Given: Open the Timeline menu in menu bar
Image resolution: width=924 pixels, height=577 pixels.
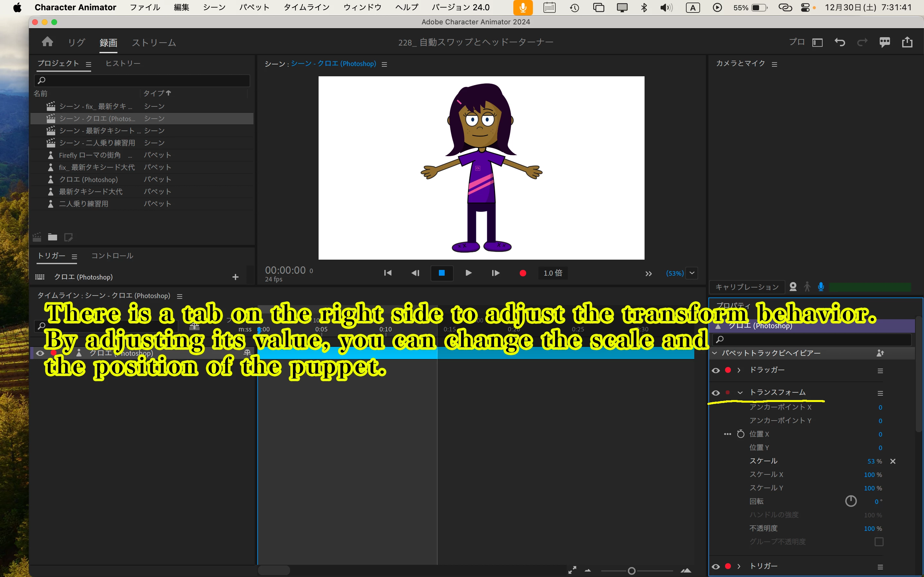Looking at the screenshot, I should pyautogui.click(x=306, y=7).
